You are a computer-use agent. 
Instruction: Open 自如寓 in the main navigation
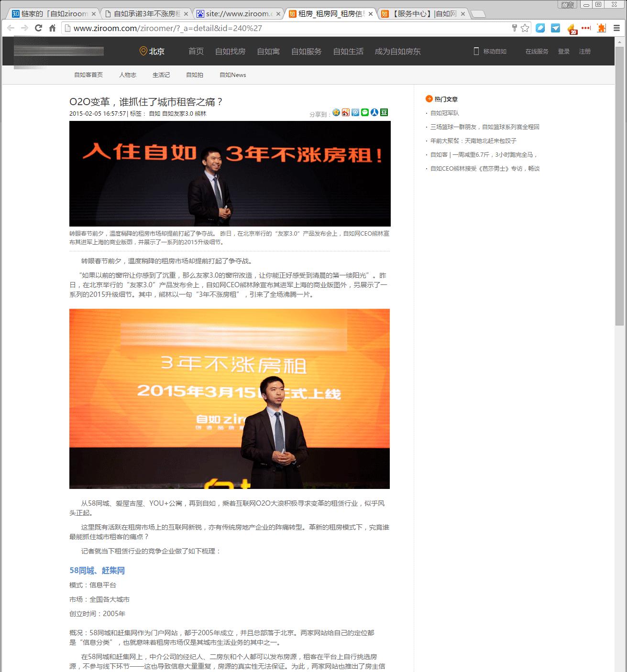pos(268,51)
